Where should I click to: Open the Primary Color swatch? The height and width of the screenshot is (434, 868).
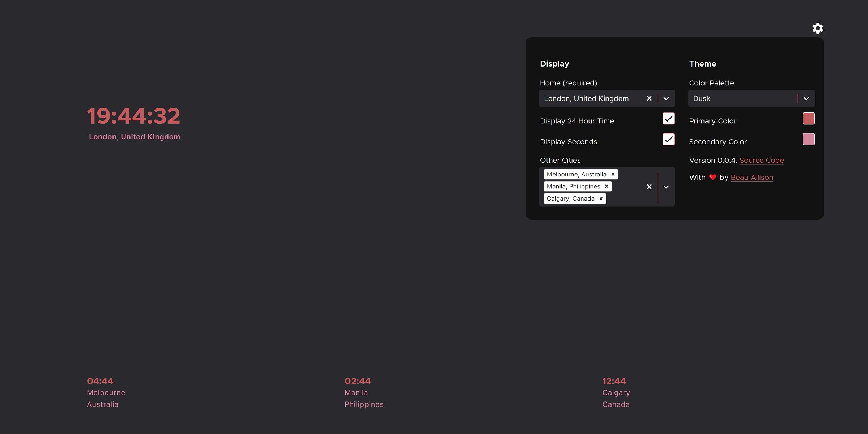pyautogui.click(x=808, y=118)
